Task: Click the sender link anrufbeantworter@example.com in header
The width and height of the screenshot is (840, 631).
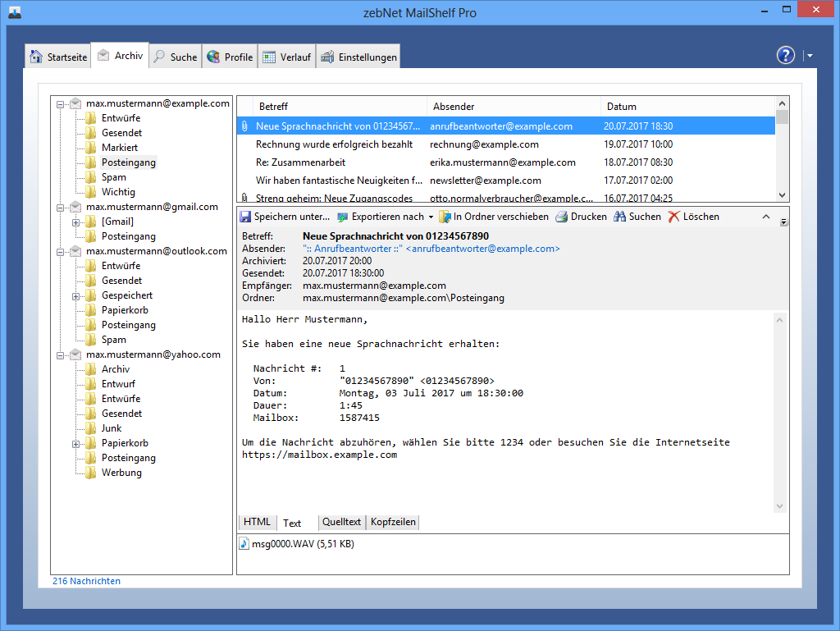Action: [x=431, y=249]
